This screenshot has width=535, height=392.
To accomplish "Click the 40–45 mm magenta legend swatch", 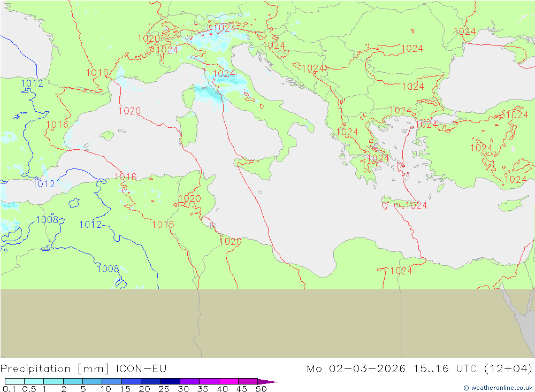I will click(x=228, y=381).
